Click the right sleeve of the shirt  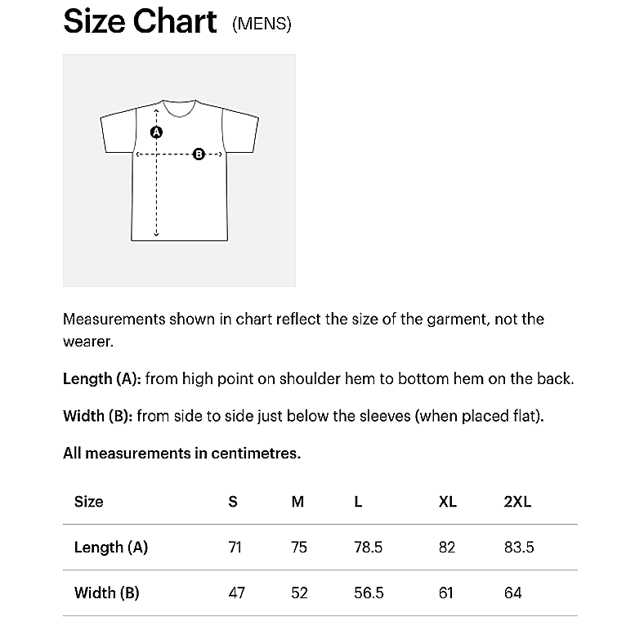point(240,131)
